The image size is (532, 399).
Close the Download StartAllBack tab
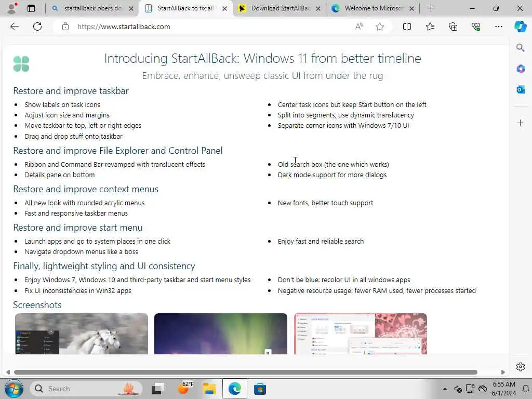pyautogui.click(x=318, y=8)
